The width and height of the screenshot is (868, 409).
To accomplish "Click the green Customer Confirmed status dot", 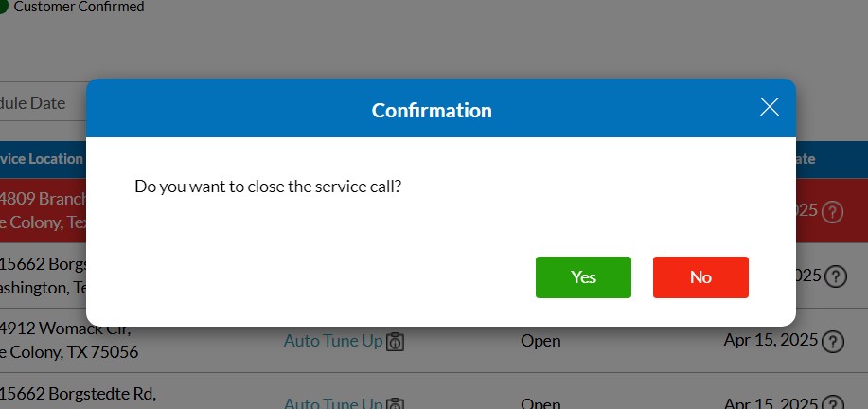I will pos(3,8).
